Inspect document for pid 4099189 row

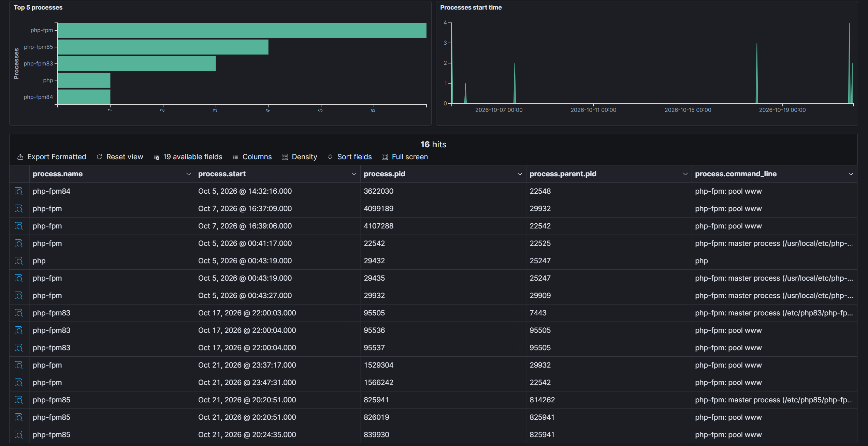[x=19, y=209]
